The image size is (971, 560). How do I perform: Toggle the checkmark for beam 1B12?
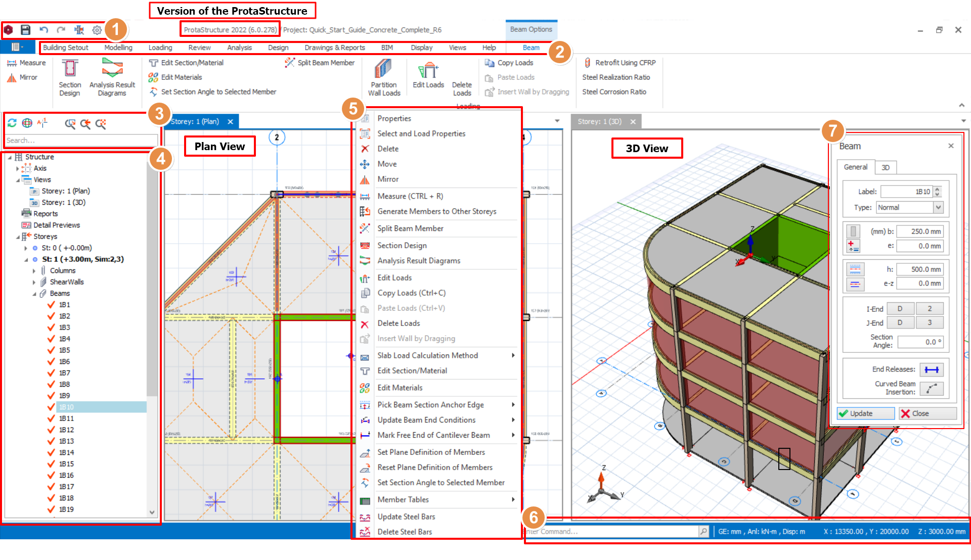point(51,430)
